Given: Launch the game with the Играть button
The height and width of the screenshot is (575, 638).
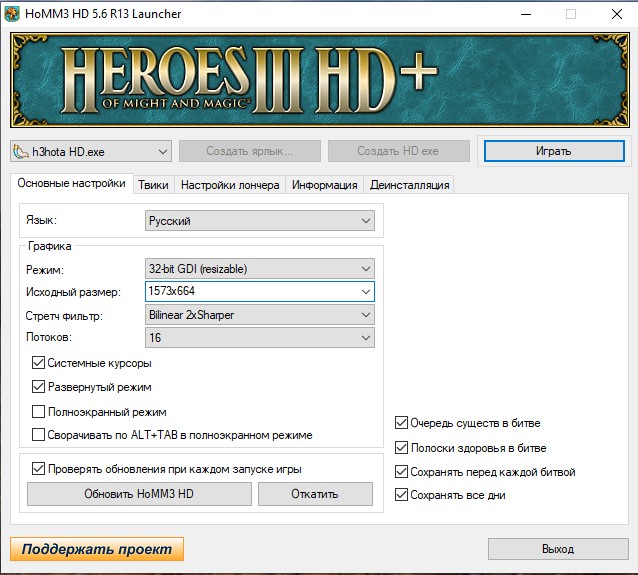Looking at the screenshot, I should pos(554,151).
